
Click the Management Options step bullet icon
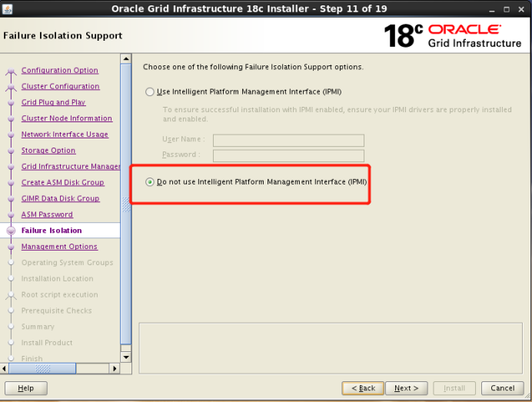[11, 247]
